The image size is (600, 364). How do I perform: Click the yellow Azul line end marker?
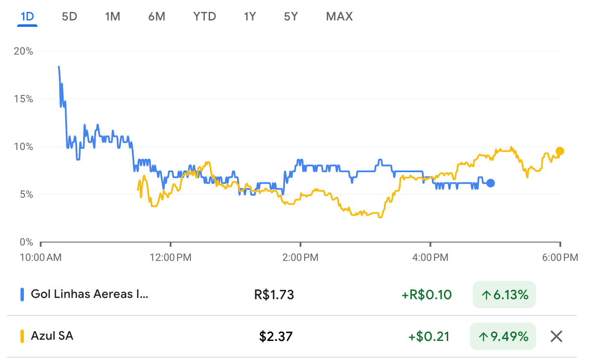(560, 151)
